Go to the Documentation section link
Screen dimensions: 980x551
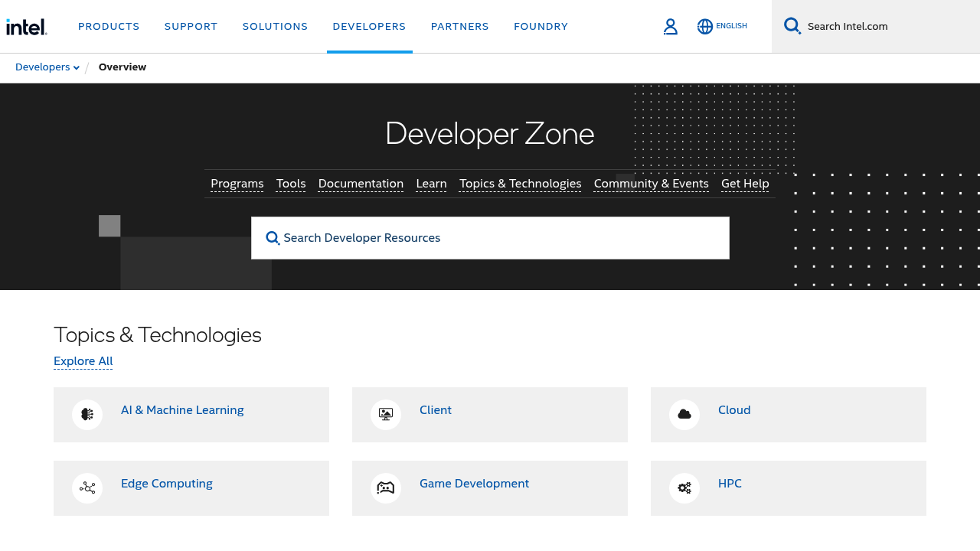[361, 184]
